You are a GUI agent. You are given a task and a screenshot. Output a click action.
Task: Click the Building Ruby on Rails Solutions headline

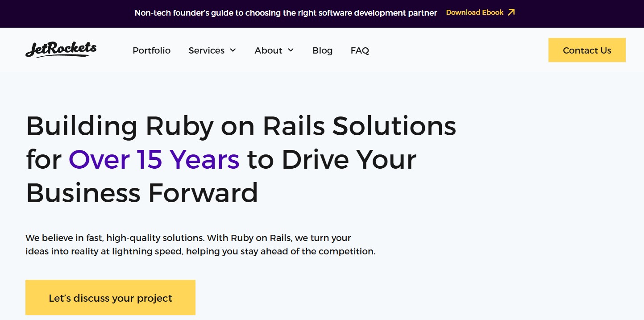point(241,126)
